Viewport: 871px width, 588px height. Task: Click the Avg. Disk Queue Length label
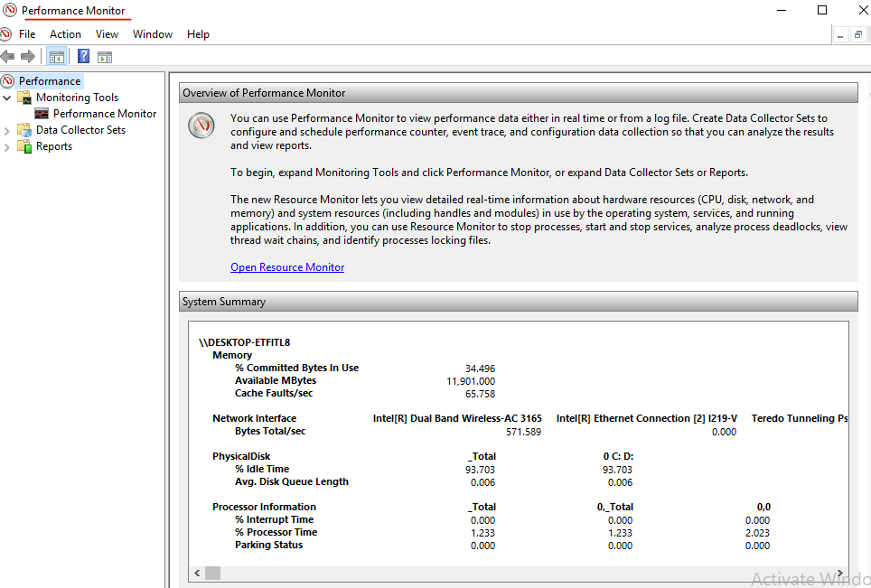[x=292, y=482]
